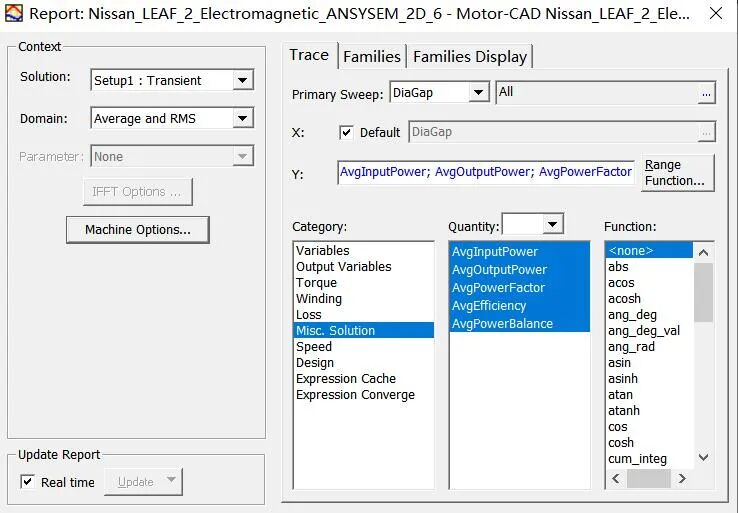This screenshot has width=738, height=513.
Task: Switch to the Families Display tab
Action: coord(470,56)
